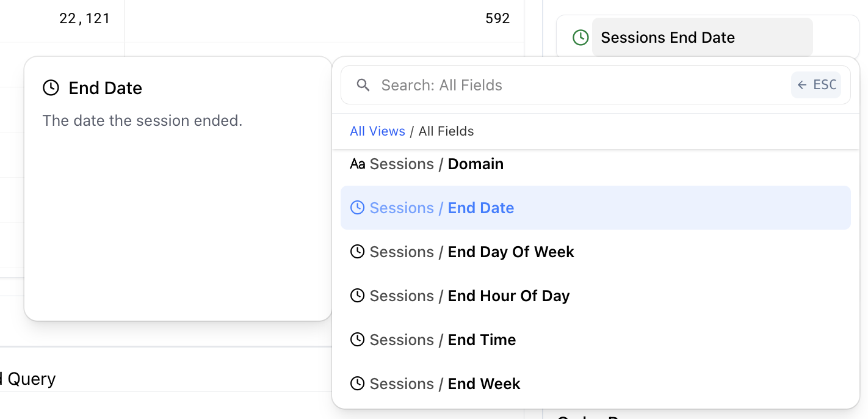This screenshot has height=419, width=868.
Task: Click the Aa text-type icon for Sessions / Domain
Action: coord(357,164)
